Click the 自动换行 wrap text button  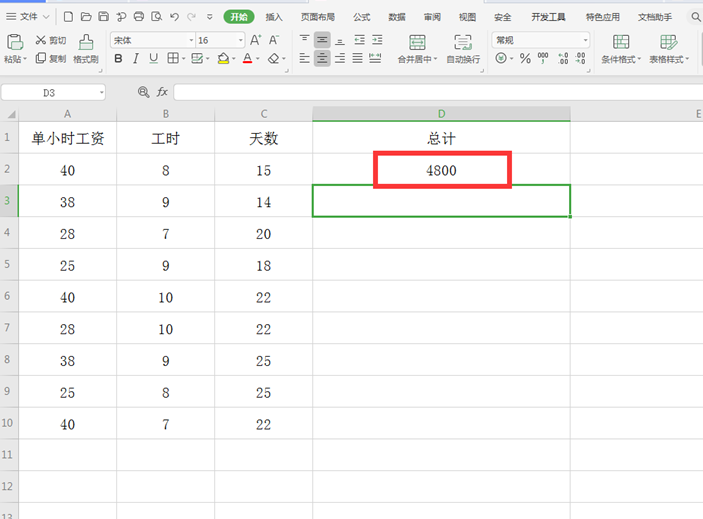point(463,48)
